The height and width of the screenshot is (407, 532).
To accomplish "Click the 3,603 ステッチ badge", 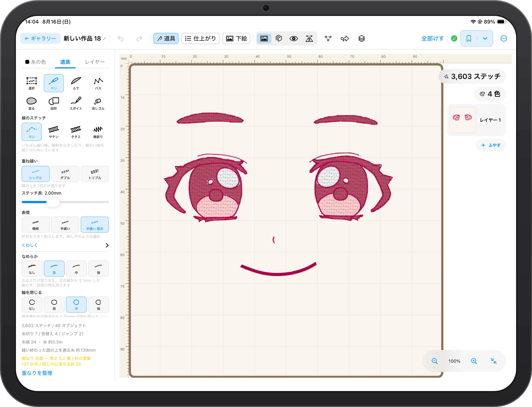I will click(472, 77).
